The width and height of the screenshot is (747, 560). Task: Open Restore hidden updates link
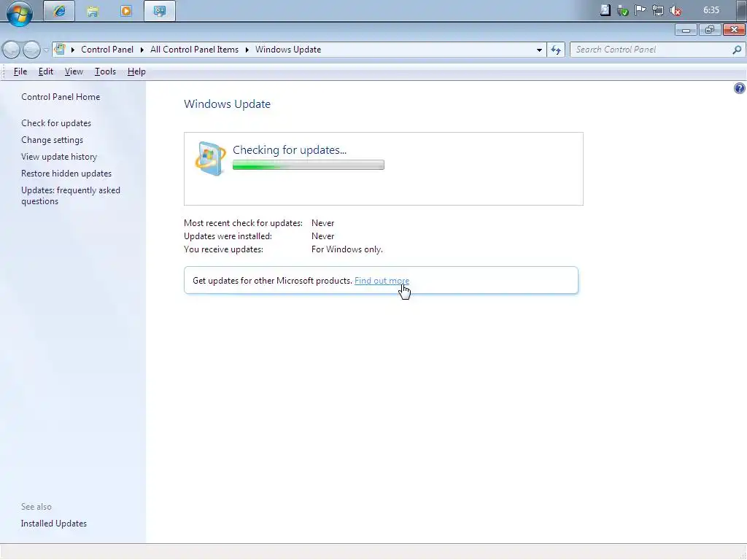pos(66,174)
